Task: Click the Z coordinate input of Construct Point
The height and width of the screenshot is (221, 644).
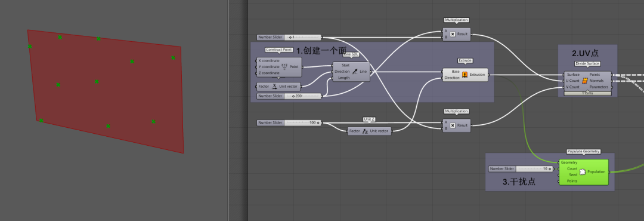Action: click(268, 73)
